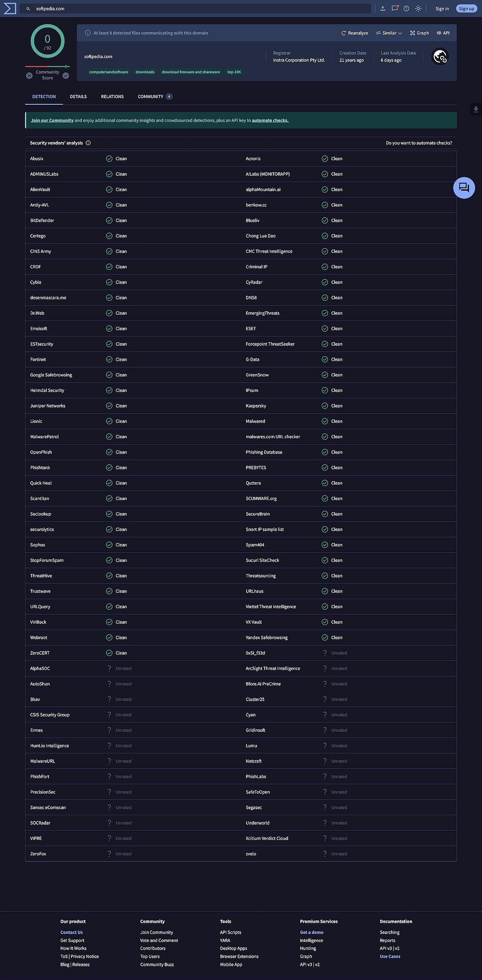Click the help question mark icon
This screenshot has width=482, height=980.
pyautogui.click(x=406, y=8)
